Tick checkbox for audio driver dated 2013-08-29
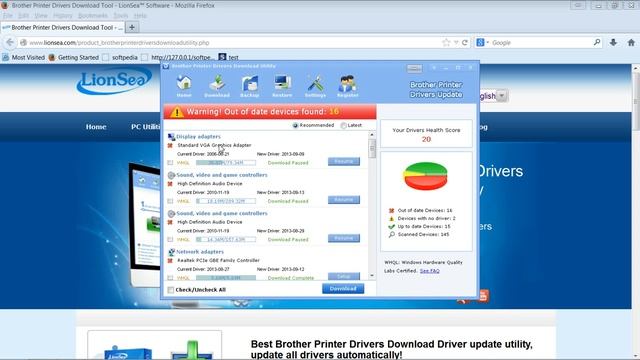The width and height of the screenshot is (640, 360). tap(170, 240)
